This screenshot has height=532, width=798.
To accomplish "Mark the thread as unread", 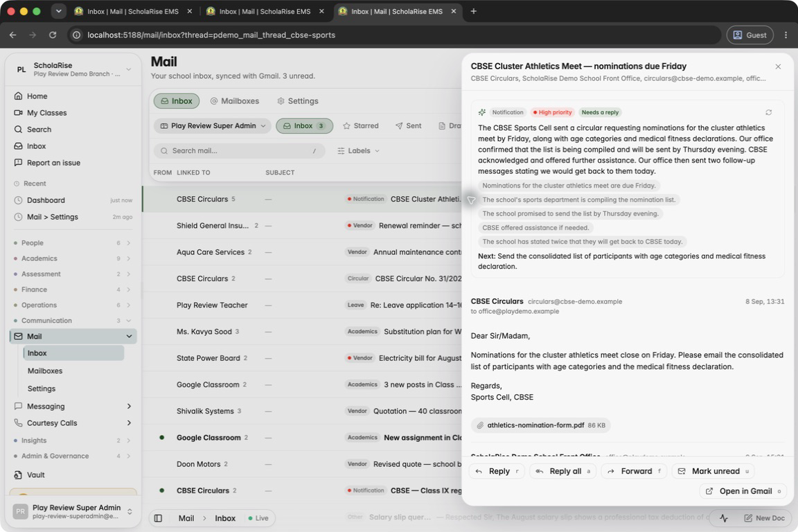I will click(713, 472).
